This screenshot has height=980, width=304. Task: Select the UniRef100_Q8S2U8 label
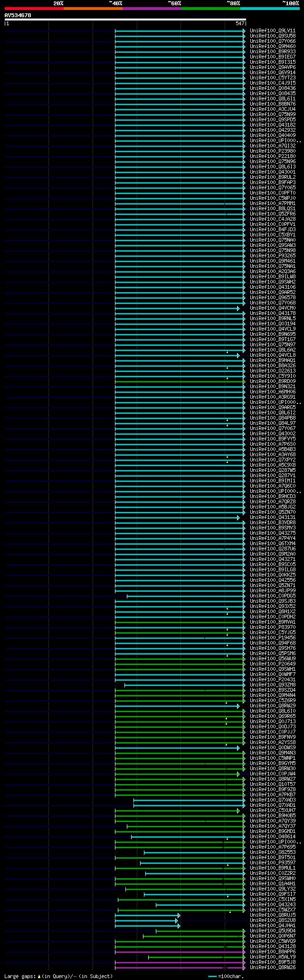pos(273,920)
